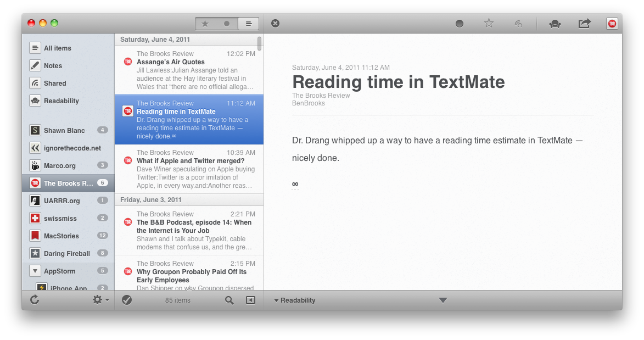
Task: Close the open article
Action: pos(276,24)
